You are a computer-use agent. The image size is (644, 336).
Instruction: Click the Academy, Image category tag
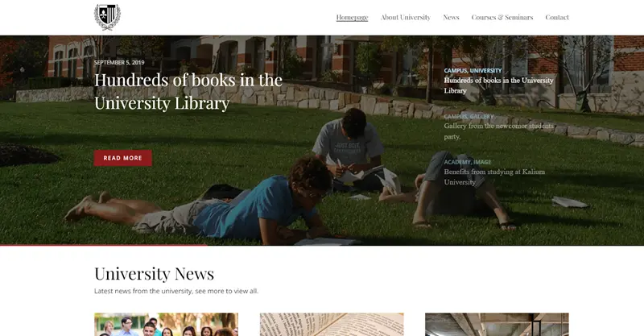pyautogui.click(x=468, y=162)
